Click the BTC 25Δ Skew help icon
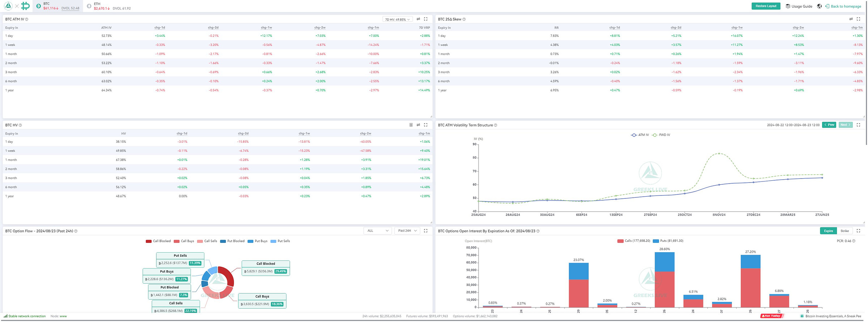 click(464, 19)
